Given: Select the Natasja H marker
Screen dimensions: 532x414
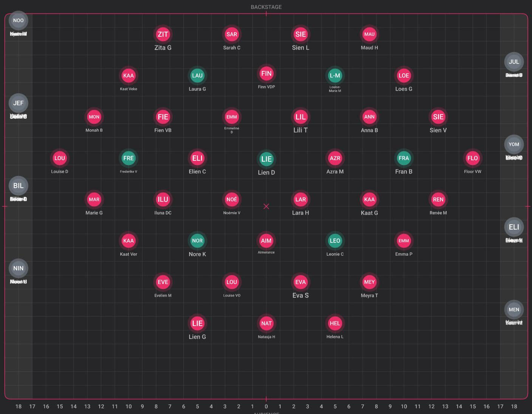Looking at the screenshot, I should 266,323.
